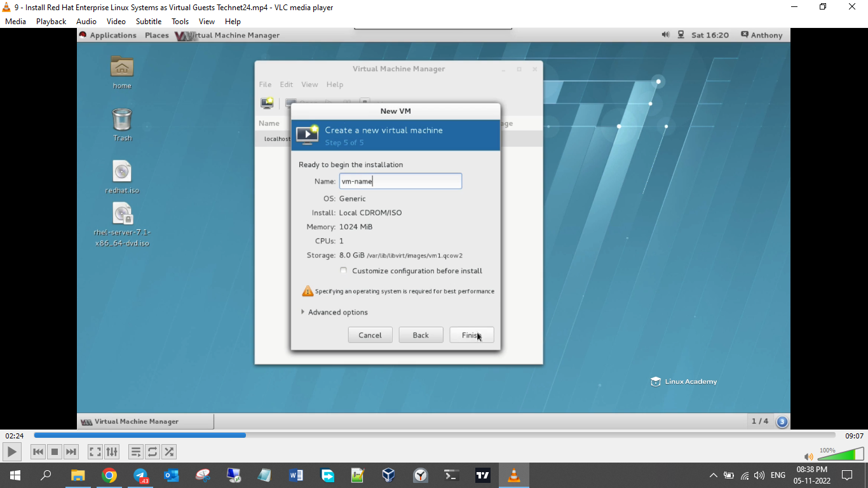Viewport: 868px width, 488px height.
Task: Open the Anthony user menu
Action: point(762,35)
